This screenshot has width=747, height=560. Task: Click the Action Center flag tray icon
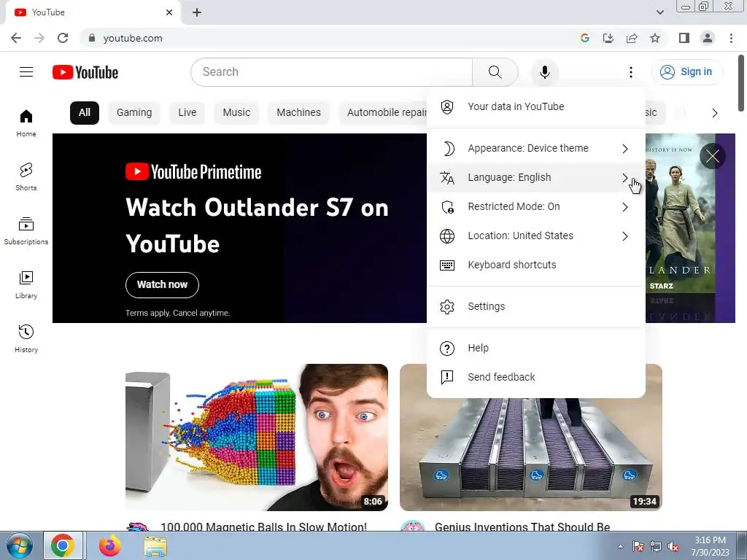pos(638,547)
